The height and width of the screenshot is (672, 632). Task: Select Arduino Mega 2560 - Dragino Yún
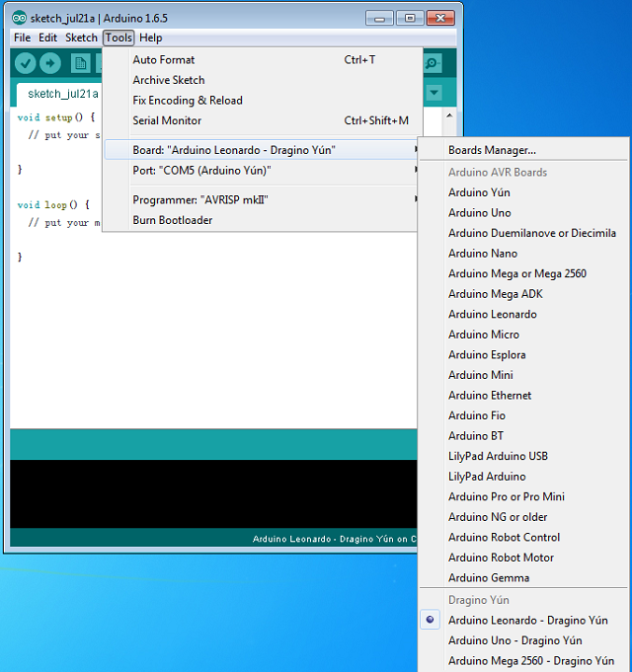point(523,661)
